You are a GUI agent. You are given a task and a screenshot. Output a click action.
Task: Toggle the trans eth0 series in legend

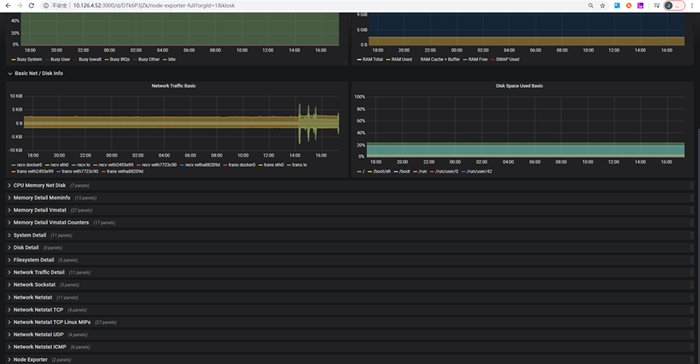pyautogui.click(x=274, y=165)
